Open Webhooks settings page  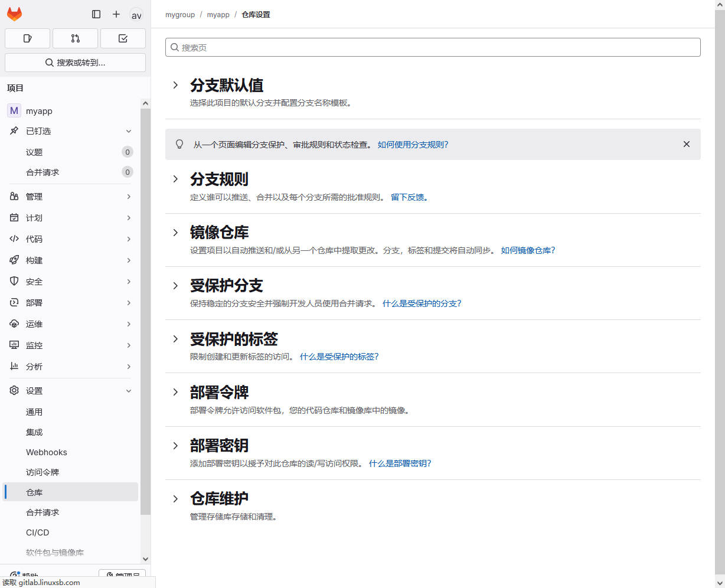pos(47,452)
